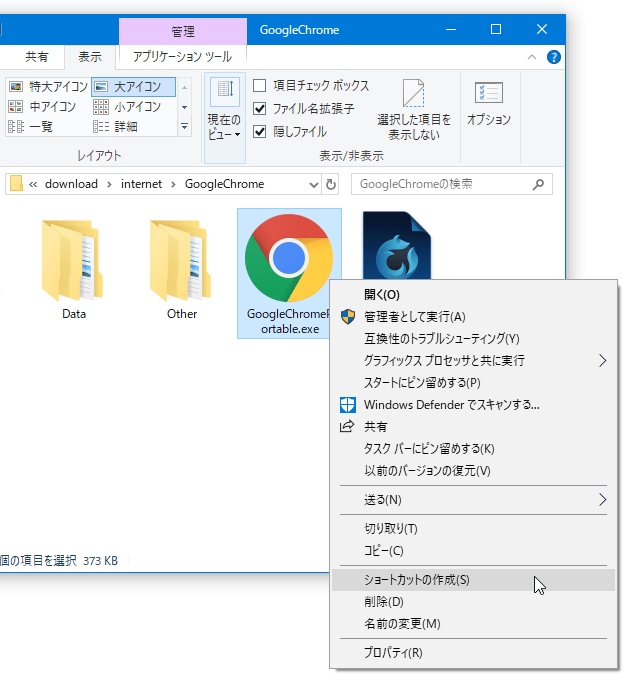Click download in the address path
630x680 pixels.
point(71,184)
